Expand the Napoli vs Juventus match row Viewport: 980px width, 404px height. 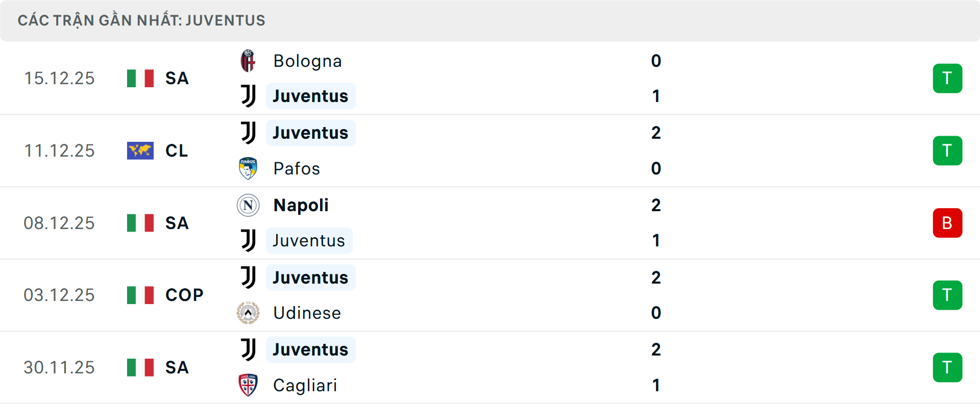click(490, 223)
